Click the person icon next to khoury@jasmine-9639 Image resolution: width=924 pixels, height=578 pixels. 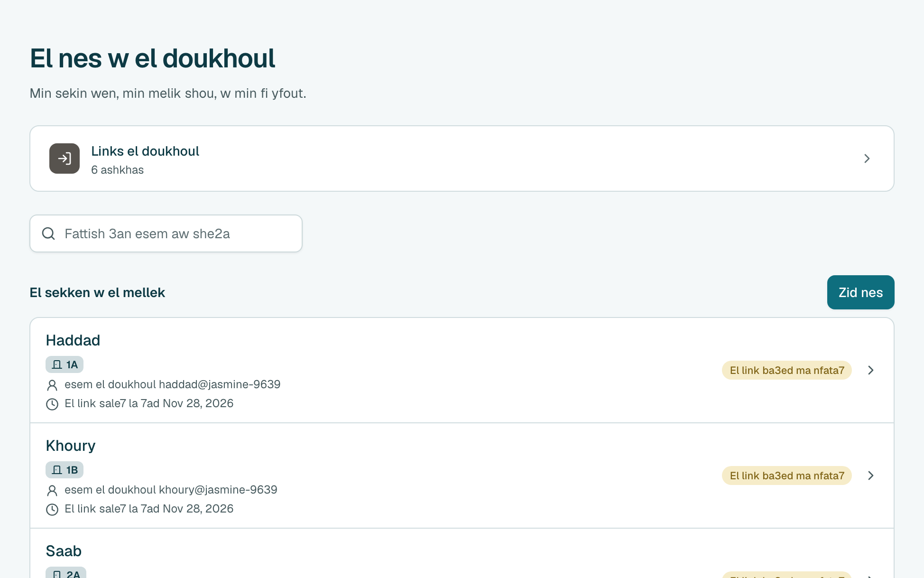[x=52, y=490]
